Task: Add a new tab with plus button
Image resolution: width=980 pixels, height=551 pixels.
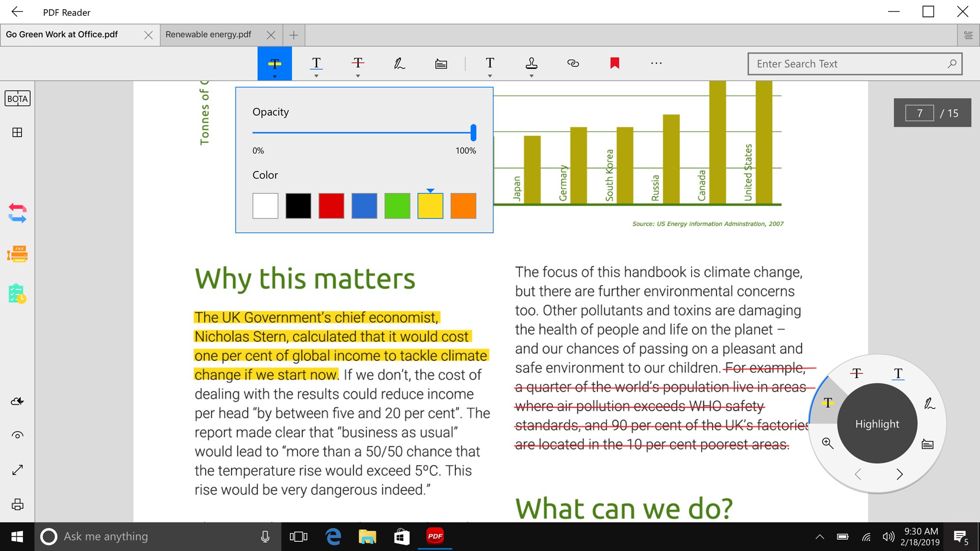Action: coord(293,35)
